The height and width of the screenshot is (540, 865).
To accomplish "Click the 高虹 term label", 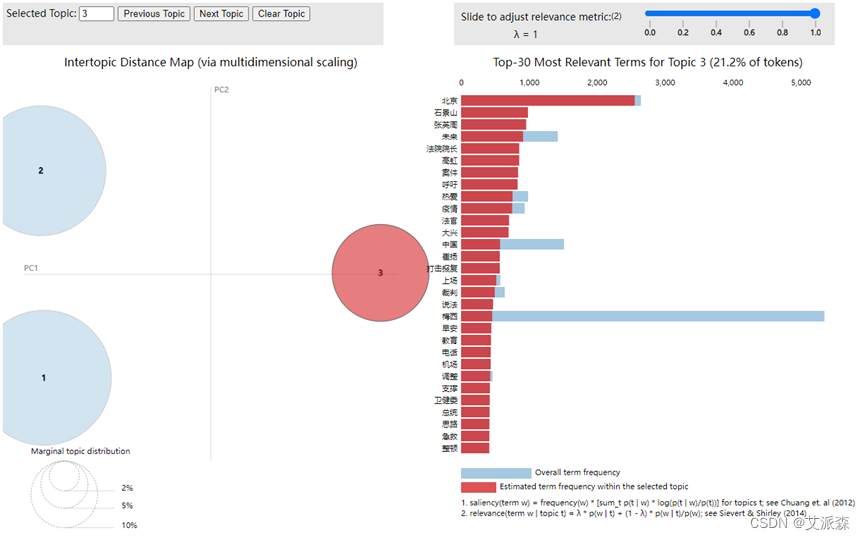I will (450, 161).
